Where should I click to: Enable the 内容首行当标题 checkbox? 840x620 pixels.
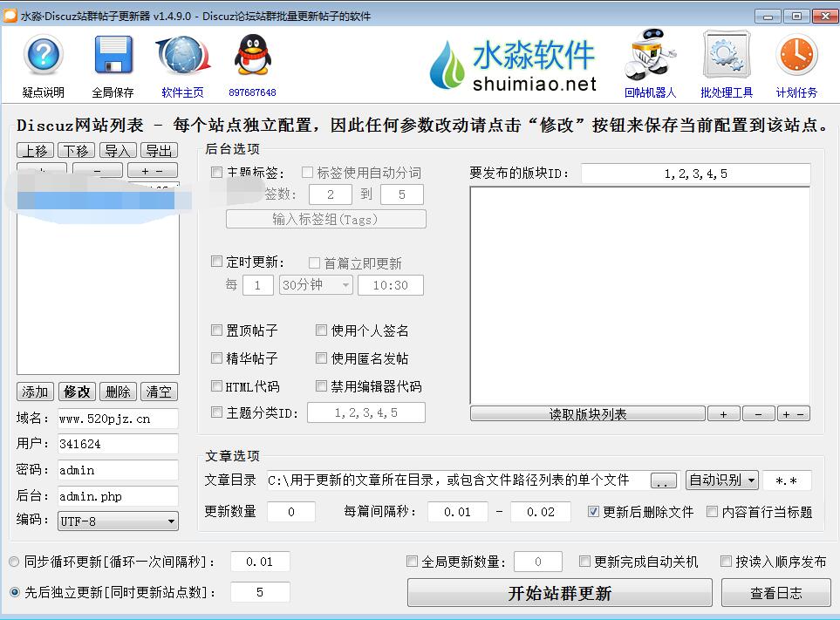[712, 512]
